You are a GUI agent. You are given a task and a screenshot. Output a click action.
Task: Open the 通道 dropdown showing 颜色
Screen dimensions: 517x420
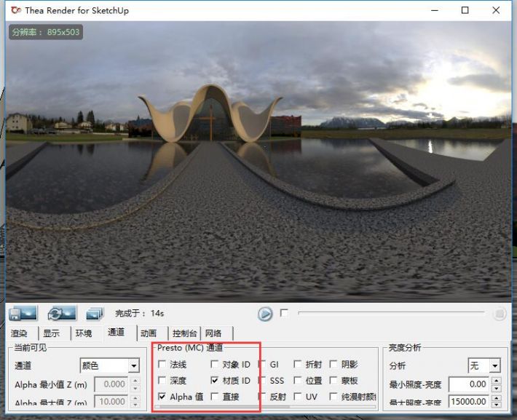click(x=110, y=365)
